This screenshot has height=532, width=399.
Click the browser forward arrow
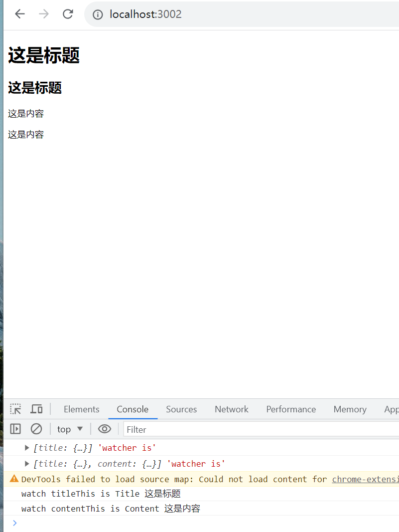(44, 14)
